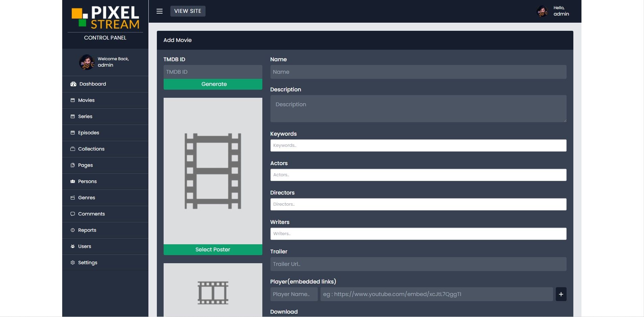This screenshot has height=317, width=644.
Task: Click the Users icon in sidebar
Action: (72, 246)
